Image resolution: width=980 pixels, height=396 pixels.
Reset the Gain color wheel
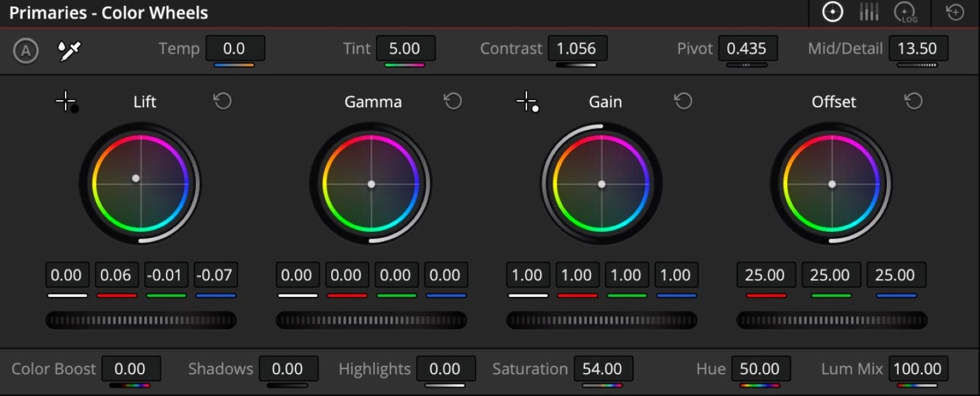(683, 101)
